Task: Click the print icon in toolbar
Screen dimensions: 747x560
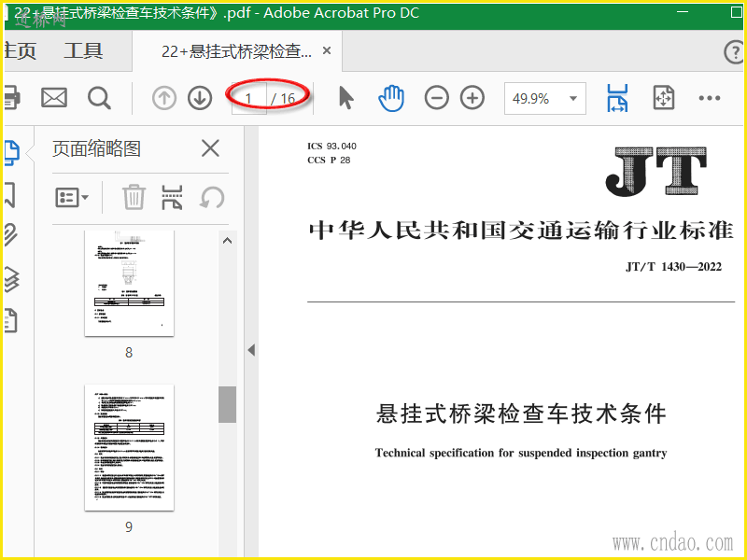Action: 12,98
